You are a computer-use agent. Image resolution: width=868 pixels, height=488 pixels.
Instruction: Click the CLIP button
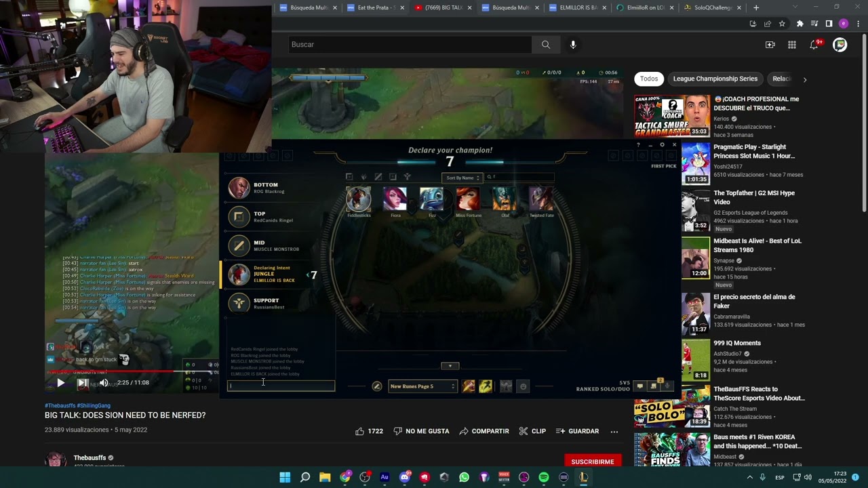[532, 431]
